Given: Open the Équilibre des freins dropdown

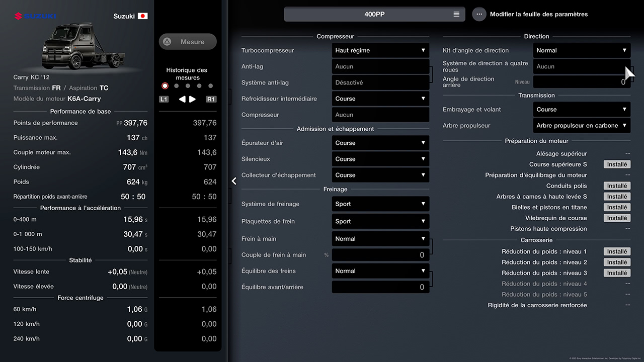Looking at the screenshot, I should (380, 271).
